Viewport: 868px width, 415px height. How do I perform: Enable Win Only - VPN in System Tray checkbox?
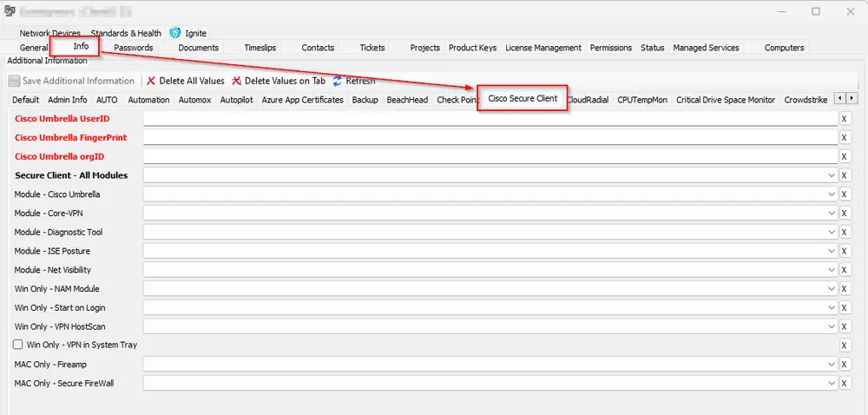pos(17,345)
